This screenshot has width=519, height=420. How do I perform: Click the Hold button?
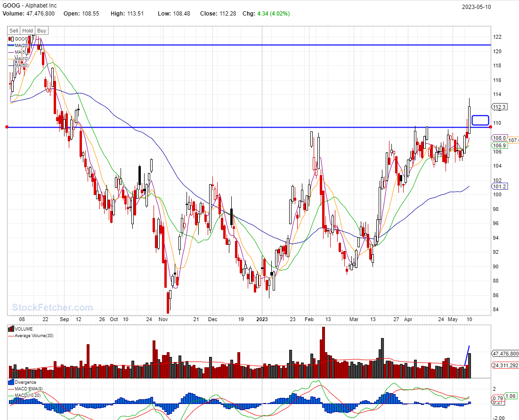point(27,31)
